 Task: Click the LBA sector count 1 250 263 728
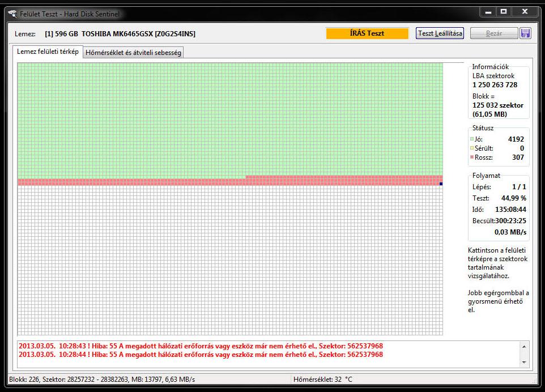495,85
